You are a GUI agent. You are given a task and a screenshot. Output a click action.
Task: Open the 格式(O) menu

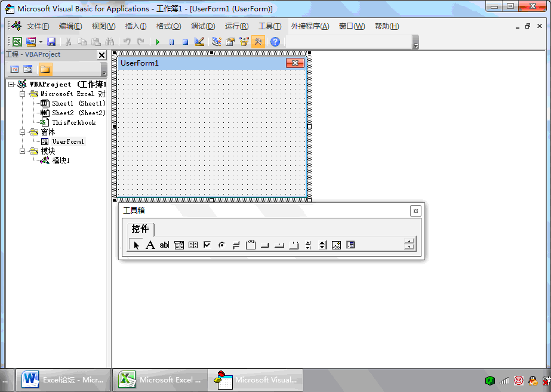[169, 26]
